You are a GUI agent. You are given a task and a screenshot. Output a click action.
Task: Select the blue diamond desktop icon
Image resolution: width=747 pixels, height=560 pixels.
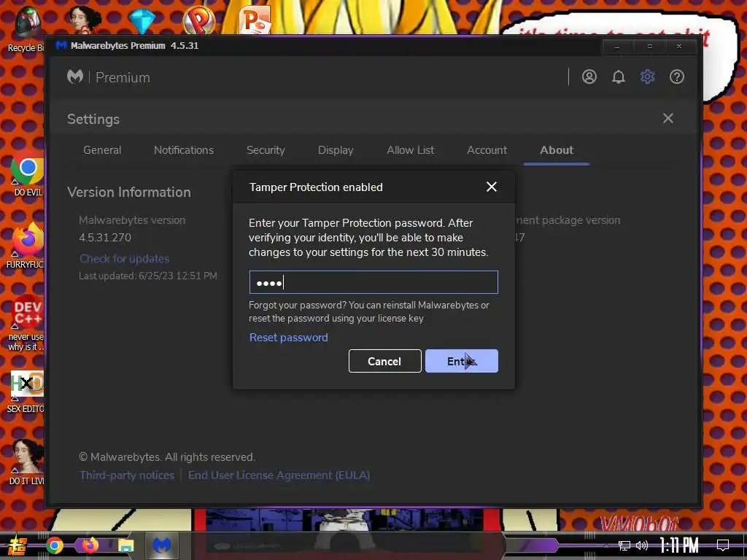click(x=142, y=21)
